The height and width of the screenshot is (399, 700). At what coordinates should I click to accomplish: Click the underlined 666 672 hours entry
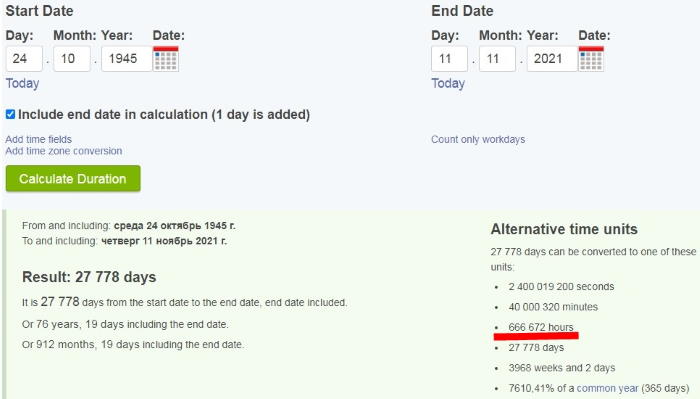click(541, 327)
